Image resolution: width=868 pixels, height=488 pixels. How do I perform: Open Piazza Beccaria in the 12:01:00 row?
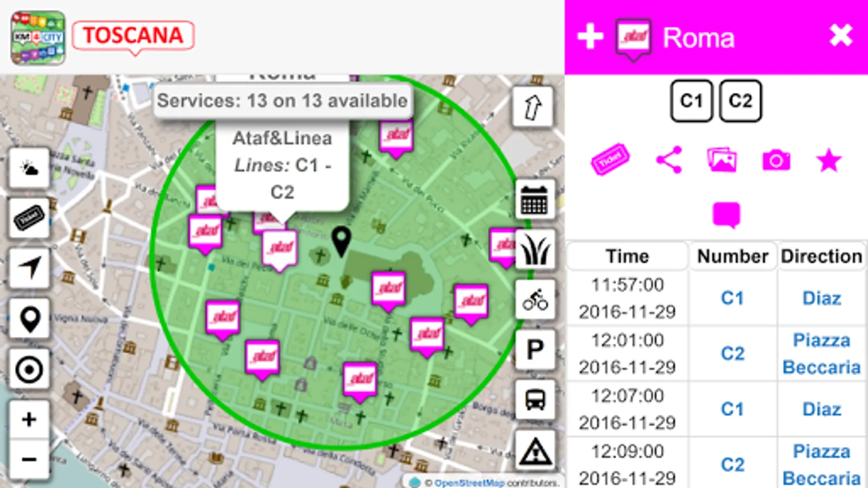(x=822, y=354)
